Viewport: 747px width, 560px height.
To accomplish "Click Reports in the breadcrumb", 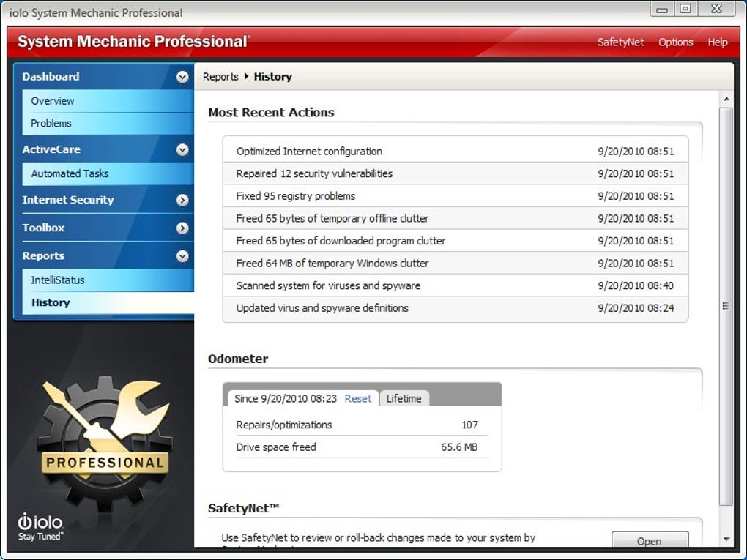I will [x=220, y=77].
